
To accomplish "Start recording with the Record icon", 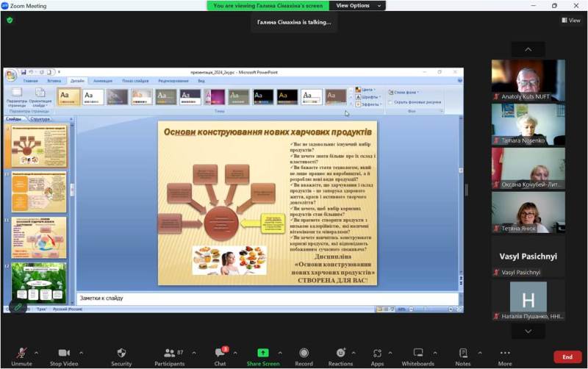I will pyautogui.click(x=304, y=353).
